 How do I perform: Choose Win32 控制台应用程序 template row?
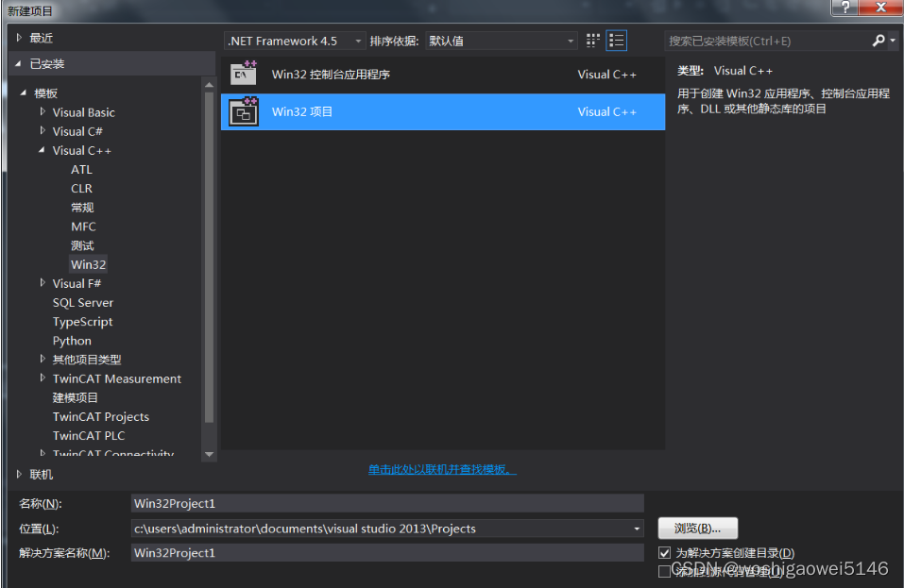point(443,75)
